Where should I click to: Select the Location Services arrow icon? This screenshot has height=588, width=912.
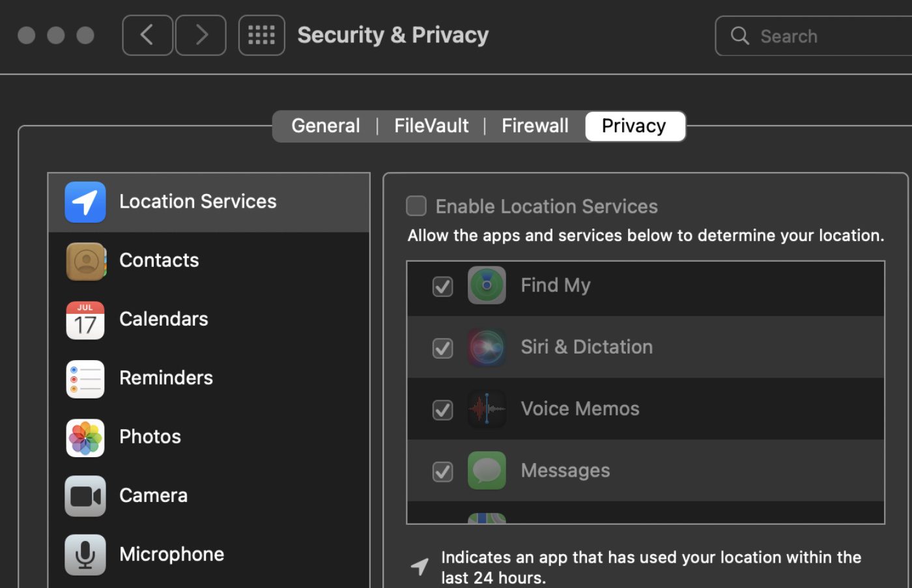pos(85,202)
